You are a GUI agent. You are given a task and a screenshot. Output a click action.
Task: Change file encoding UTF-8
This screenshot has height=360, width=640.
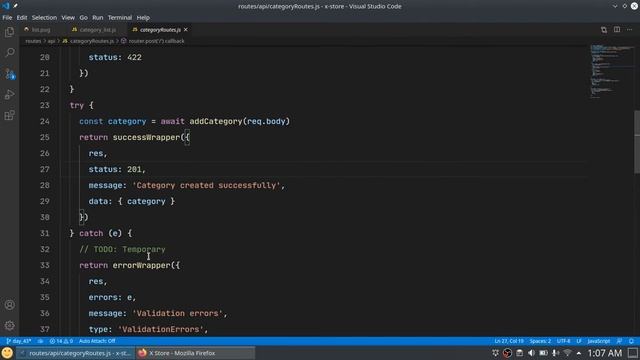coord(564,341)
